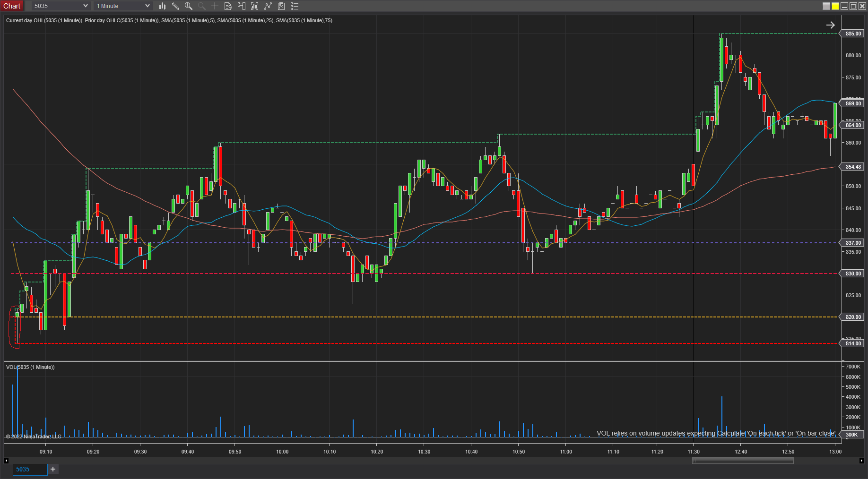Viewport: 868px width, 479px height.
Task: Click the indicator legend label at chart top
Action: click(x=169, y=20)
